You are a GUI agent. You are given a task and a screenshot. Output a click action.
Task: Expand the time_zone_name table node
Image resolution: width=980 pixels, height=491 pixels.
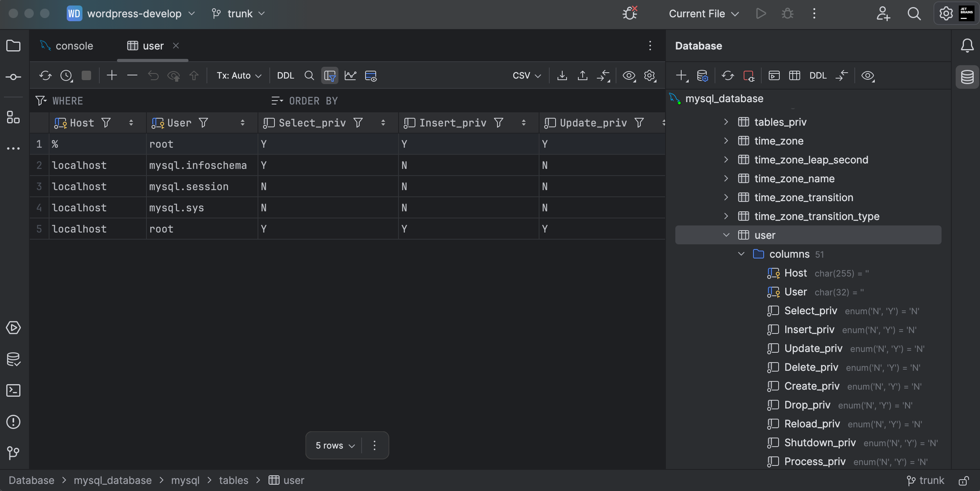point(726,179)
